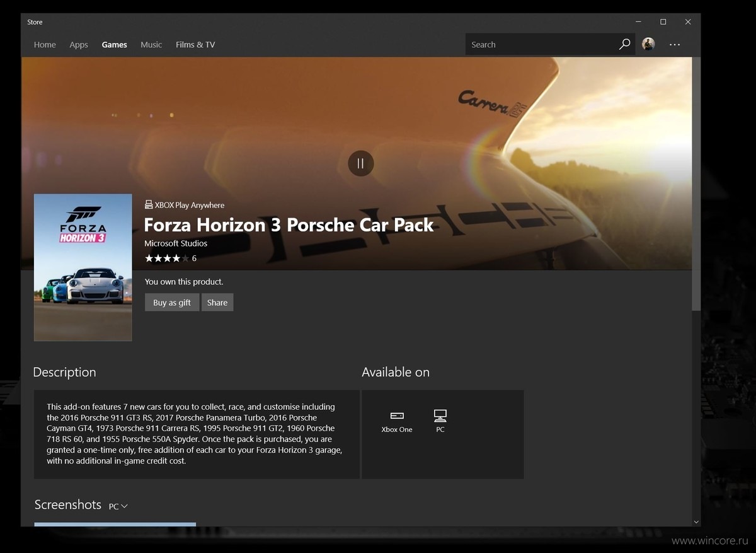This screenshot has height=553, width=756.
Task: Click the vertical scrollbar thumb
Action: coord(696,183)
